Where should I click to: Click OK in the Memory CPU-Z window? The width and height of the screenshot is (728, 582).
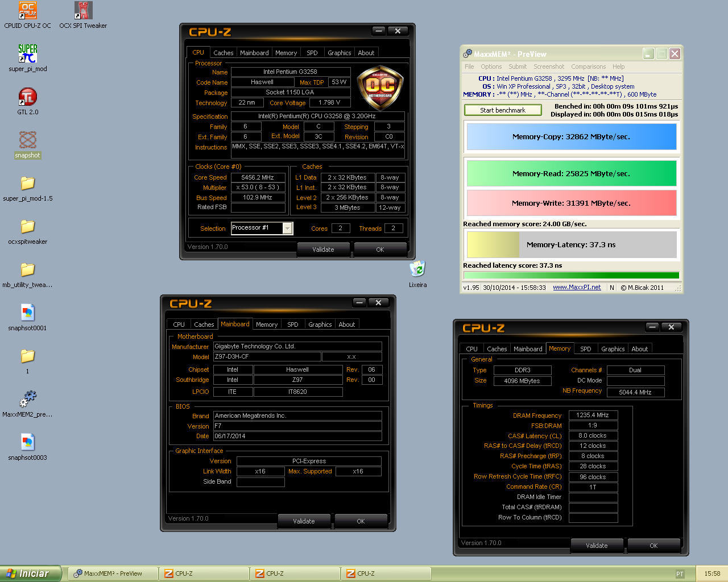point(653,546)
